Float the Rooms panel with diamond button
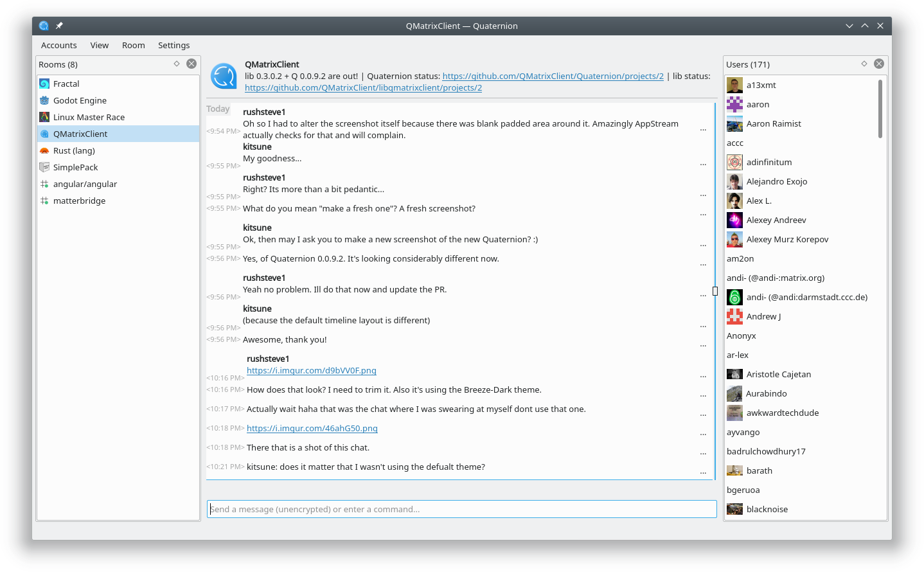This screenshot has height=572, width=924. (x=177, y=64)
